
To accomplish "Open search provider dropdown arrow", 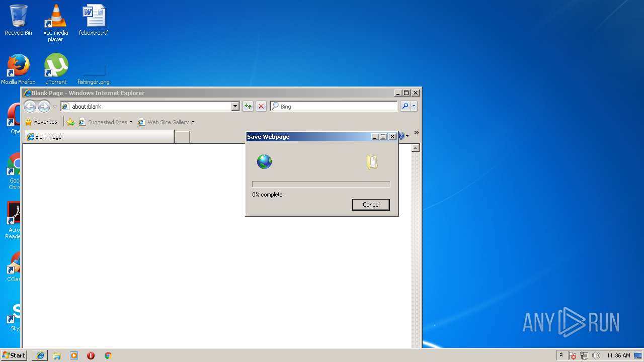I will [x=414, y=106].
